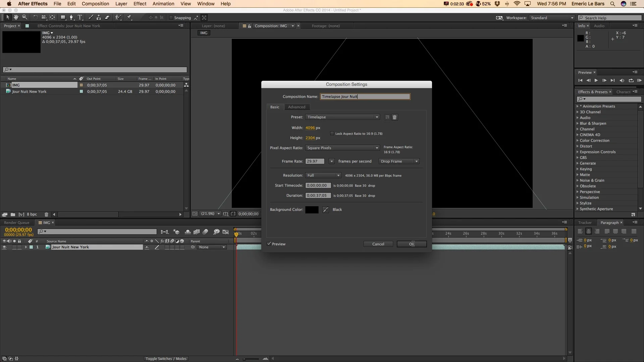This screenshot has width=644, height=362.
Task: Click label color swatch of Jour Nuit layer
Action: pyautogui.click(x=31, y=247)
